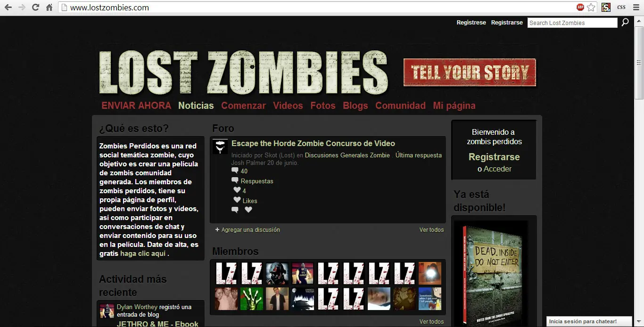Click Ver todos under the Miembros section
The width and height of the screenshot is (644, 327).
(x=431, y=322)
